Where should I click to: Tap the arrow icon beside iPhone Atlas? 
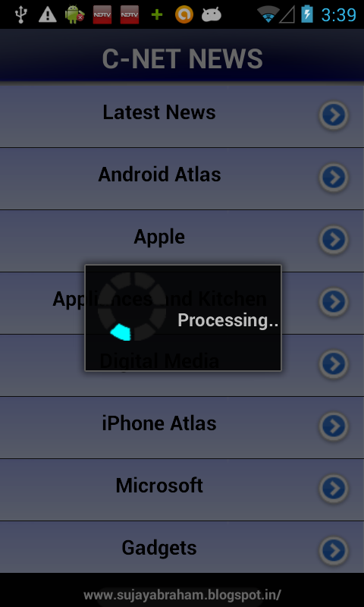tap(334, 426)
